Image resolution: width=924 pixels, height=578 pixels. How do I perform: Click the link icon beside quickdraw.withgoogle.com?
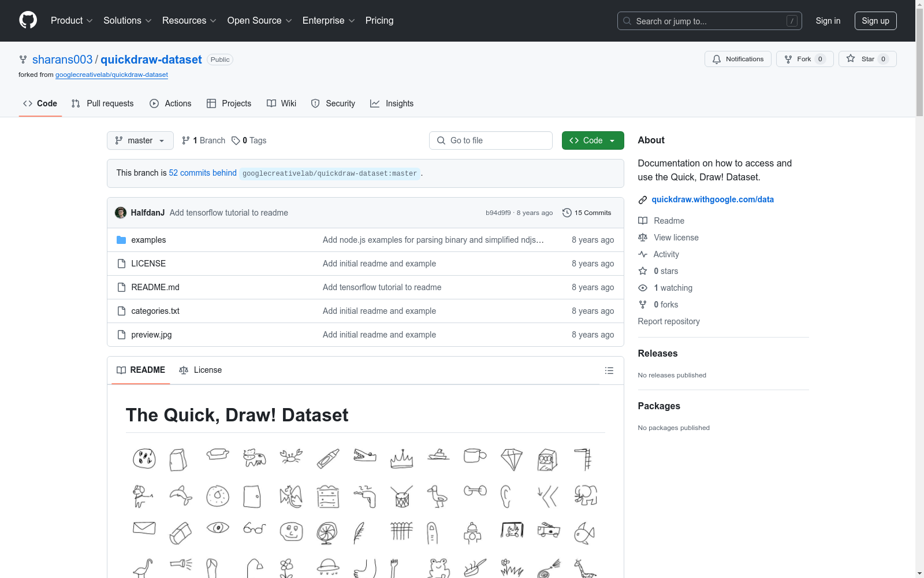click(643, 200)
